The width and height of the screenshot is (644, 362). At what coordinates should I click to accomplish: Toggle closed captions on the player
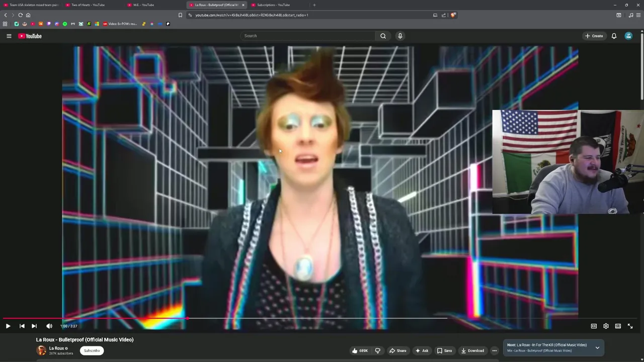[594, 326]
